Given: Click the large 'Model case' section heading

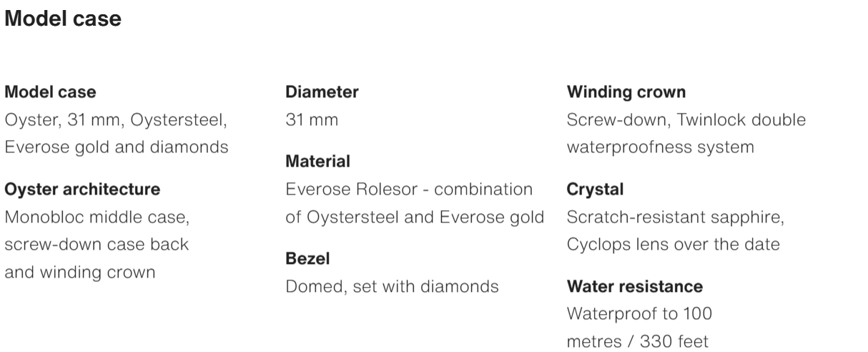Looking at the screenshot, I should point(63,19).
